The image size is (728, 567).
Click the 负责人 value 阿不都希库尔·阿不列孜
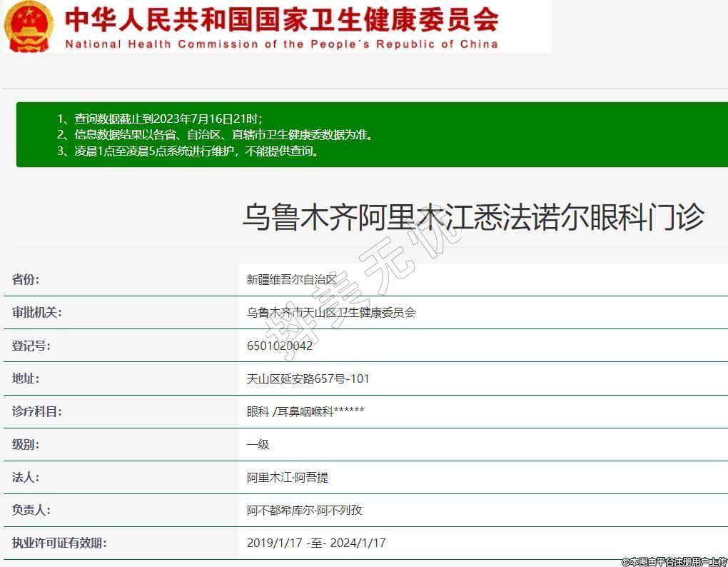tap(305, 510)
